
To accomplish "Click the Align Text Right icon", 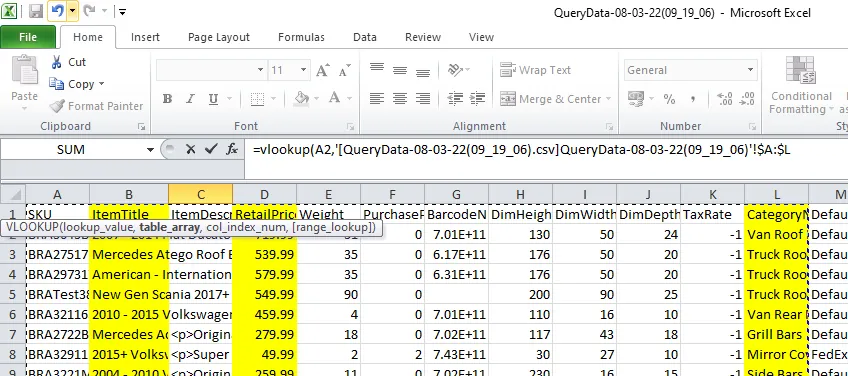I will pos(422,98).
